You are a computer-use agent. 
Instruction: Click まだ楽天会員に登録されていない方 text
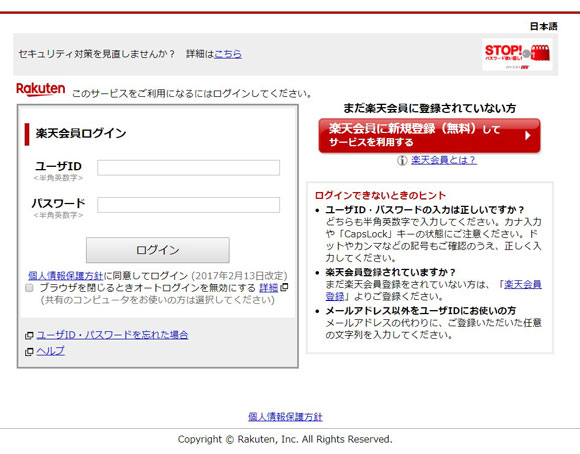(429, 108)
